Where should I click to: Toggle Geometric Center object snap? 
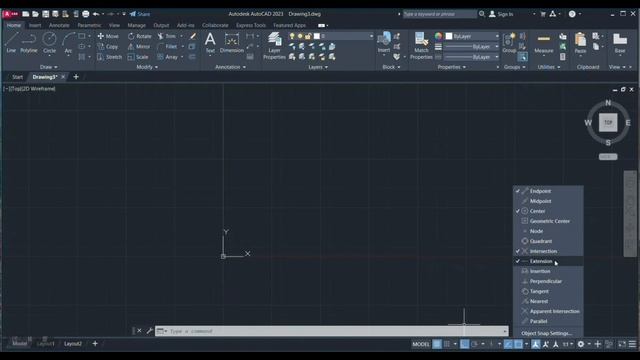click(548, 221)
